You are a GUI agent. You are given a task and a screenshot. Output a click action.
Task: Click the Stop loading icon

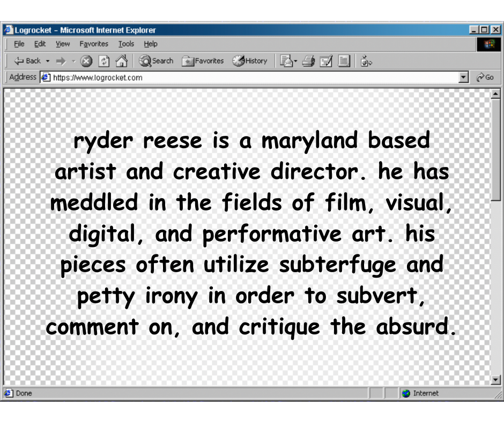tap(86, 61)
